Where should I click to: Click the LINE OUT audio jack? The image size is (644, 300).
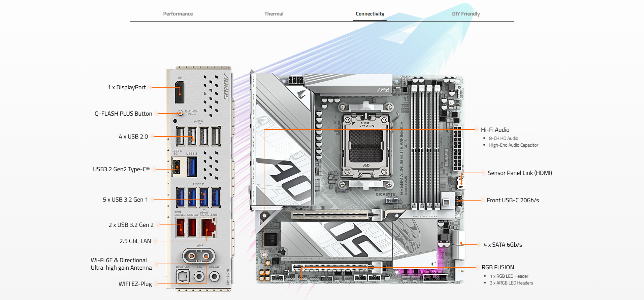click(215, 277)
